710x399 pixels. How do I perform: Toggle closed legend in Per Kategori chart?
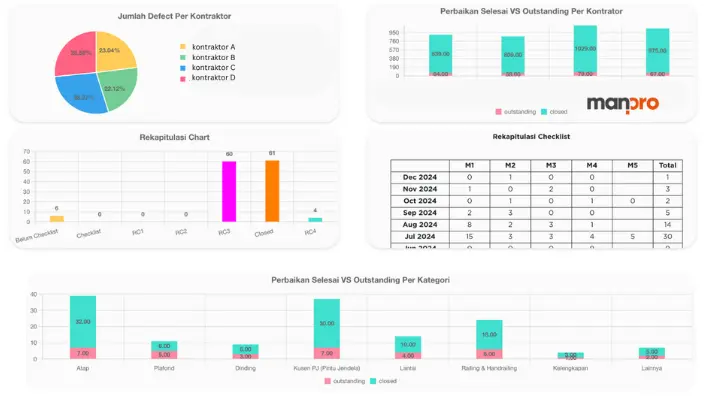pyautogui.click(x=384, y=381)
